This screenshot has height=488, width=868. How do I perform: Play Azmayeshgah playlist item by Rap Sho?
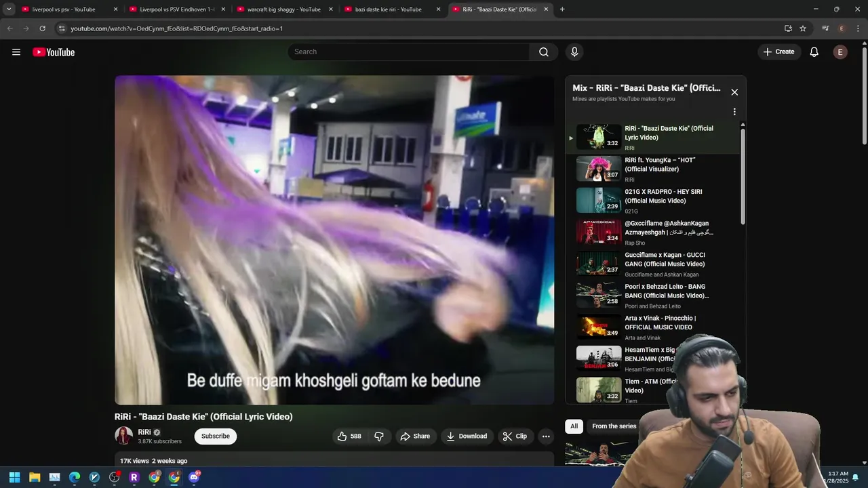(652, 232)
